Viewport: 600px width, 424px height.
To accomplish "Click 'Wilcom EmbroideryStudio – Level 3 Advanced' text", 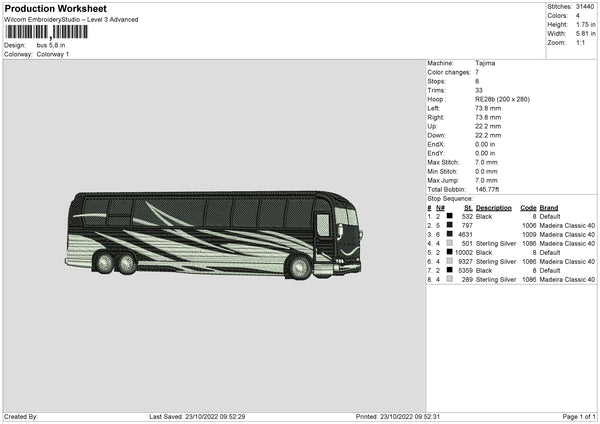I will click(x=71, y=20).
